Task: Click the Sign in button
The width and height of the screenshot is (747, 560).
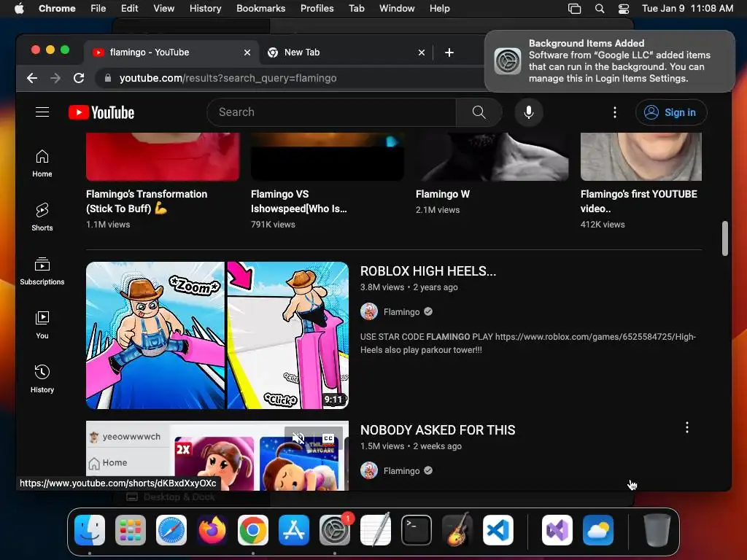Action: point(671,112)
